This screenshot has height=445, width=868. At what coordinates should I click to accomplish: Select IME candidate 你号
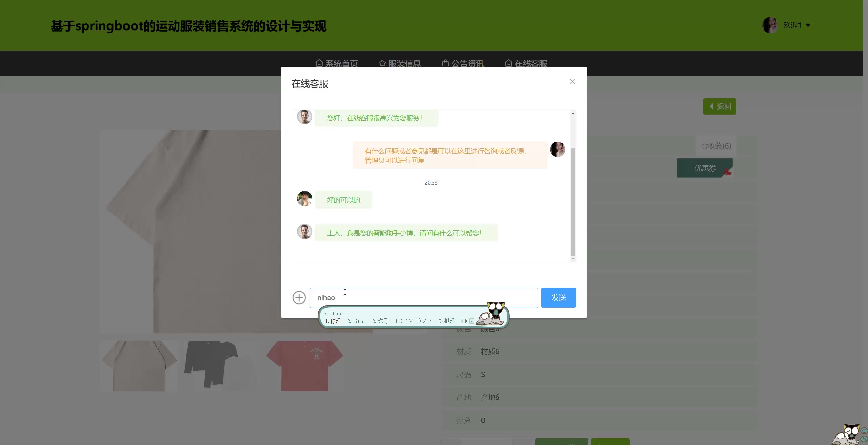pyautogui.click(x=380, y=321)
